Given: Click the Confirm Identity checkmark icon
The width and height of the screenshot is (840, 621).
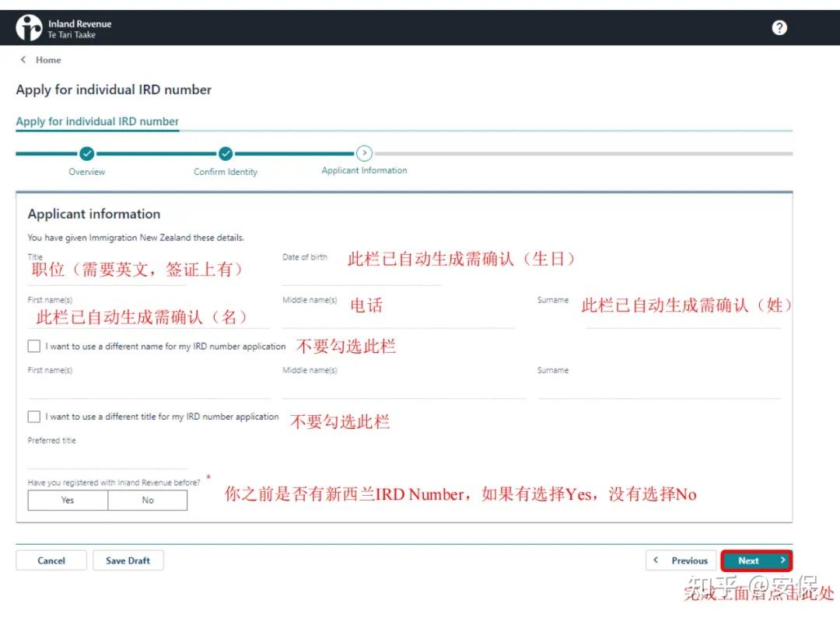Looking at the screenshot, I should pos(226,153).
